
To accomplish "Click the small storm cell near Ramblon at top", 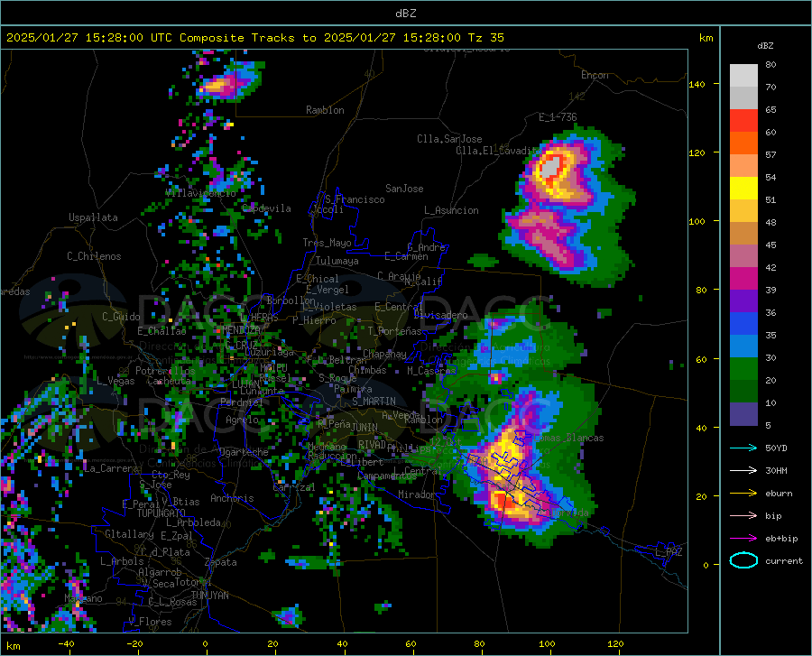I will [228, 81].
